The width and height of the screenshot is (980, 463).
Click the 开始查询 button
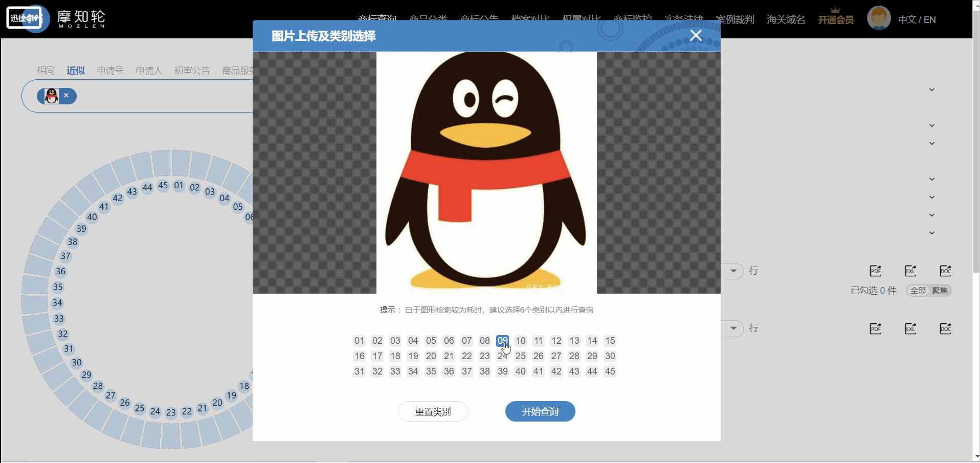click(x=540, y=411)
